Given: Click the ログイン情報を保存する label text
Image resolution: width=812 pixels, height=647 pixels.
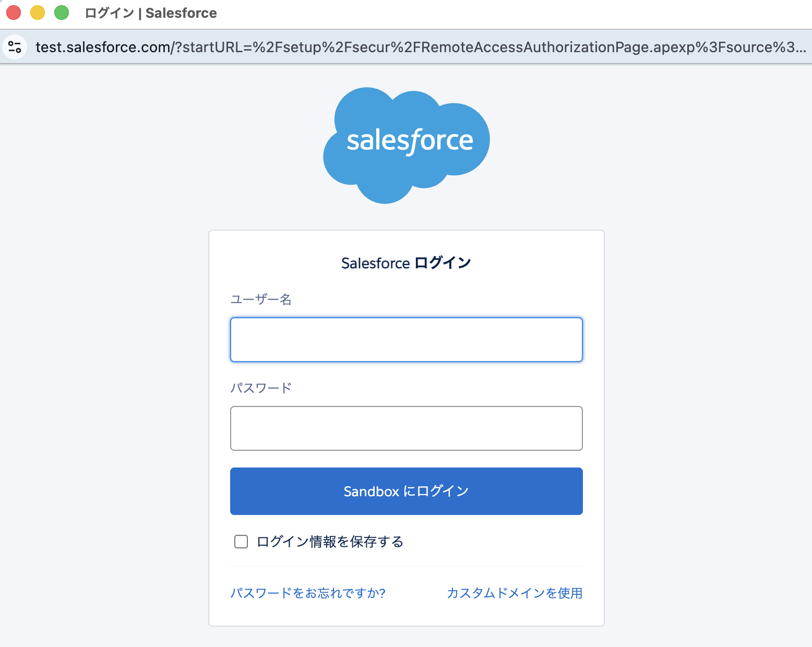Looking at the screenshot, I should [x=330, y=542].
